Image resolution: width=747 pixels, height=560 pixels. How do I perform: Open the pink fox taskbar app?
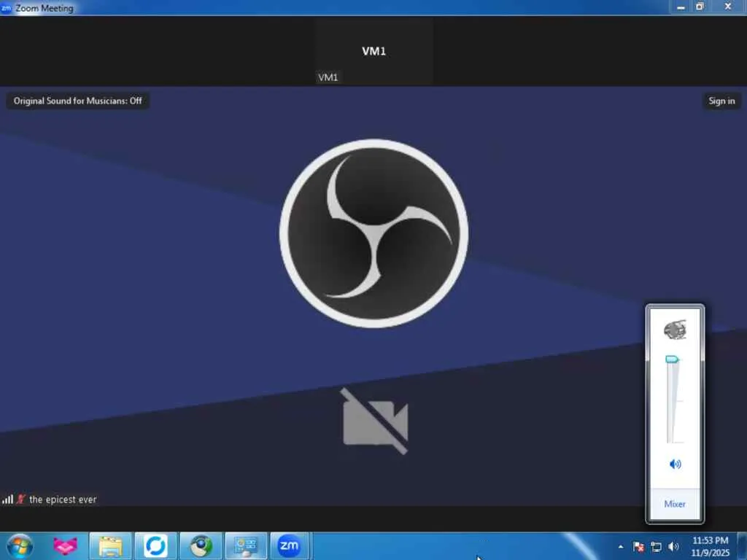pyautogui.click(x=65, y=545)
